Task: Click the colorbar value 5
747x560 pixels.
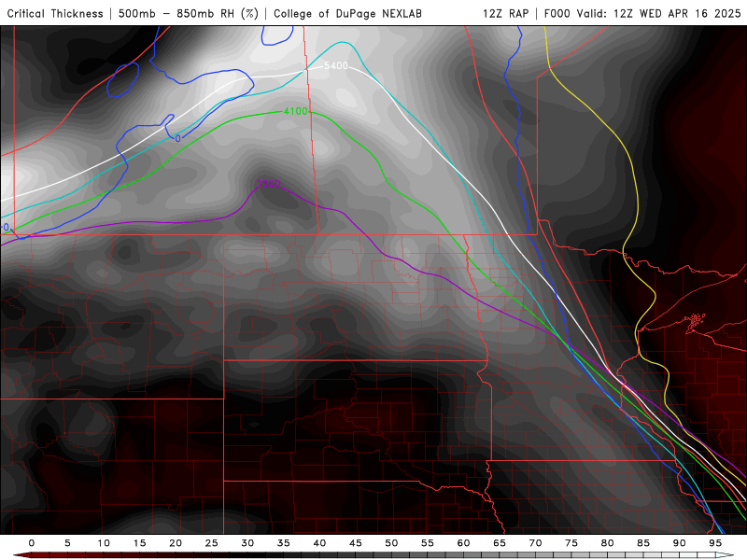Action: pyautogui.click(x=67, y=543)
